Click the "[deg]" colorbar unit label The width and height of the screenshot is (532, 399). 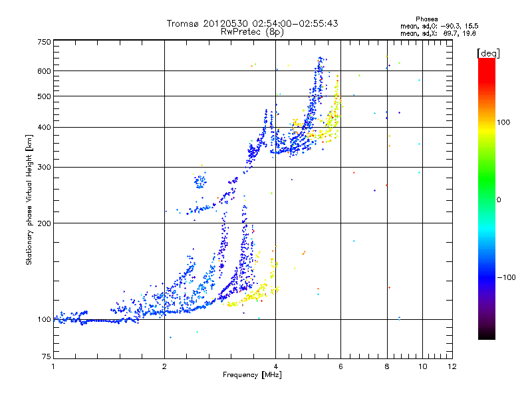pyautogui.click(x=488, y=53)
